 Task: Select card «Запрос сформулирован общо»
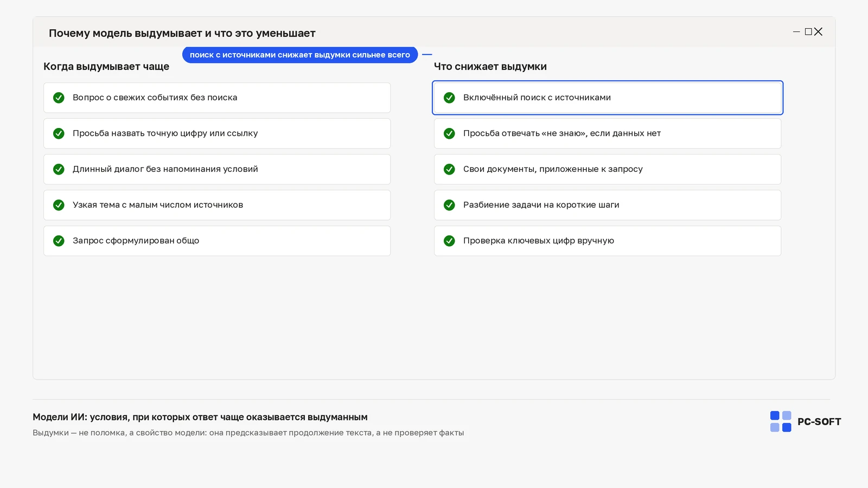(x=217, y=241)
